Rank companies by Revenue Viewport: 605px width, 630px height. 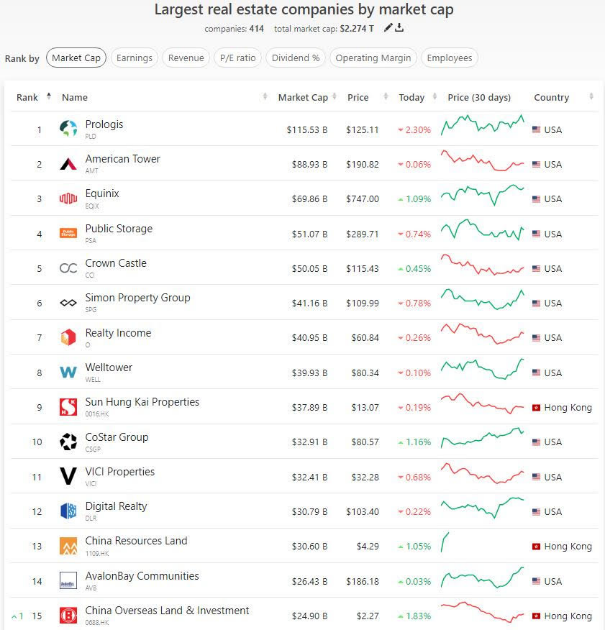coord(186,58)
